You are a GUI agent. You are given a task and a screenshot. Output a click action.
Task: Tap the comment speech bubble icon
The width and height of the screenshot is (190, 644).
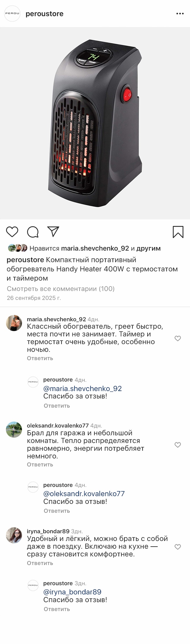tap(33, 232)
